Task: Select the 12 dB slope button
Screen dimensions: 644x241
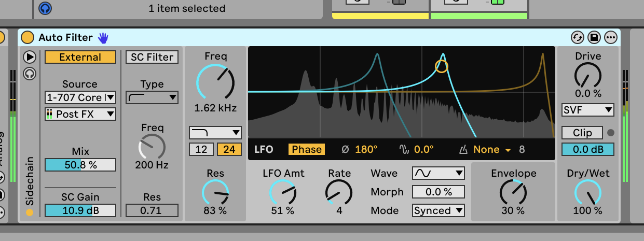Action: pyautogui.click(x=201, y=150)
